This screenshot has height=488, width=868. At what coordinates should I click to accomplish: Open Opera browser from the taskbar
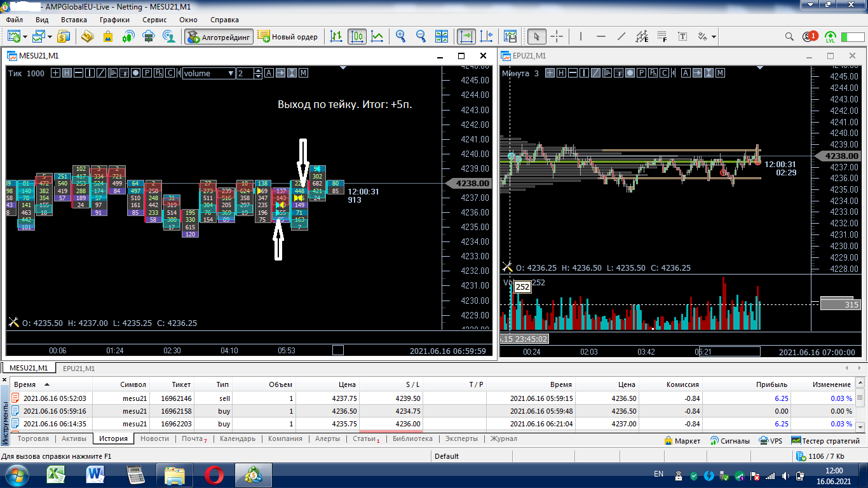[x=214, y=475]
